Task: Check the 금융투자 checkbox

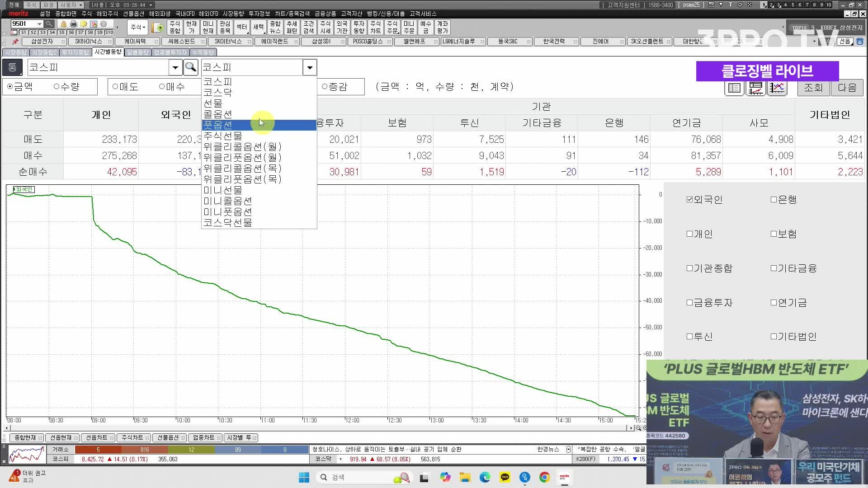Action: pos(689,302)
